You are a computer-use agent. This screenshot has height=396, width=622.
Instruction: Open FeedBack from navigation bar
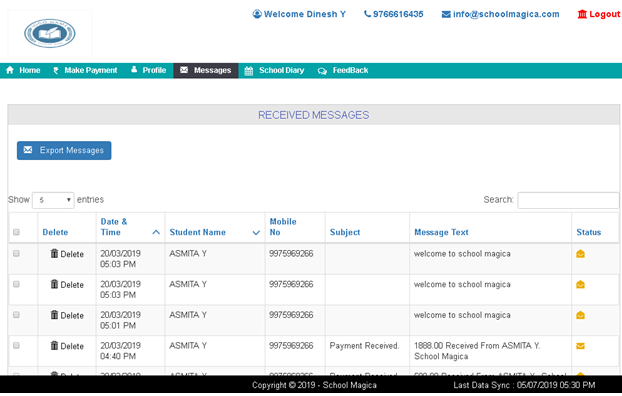tap(343, 71)
